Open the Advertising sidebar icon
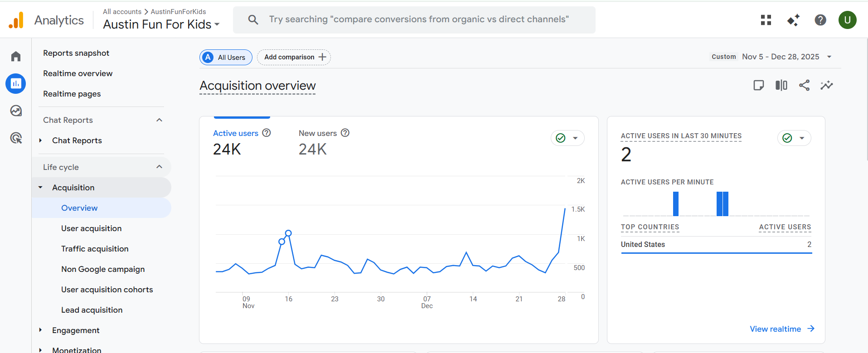868x353 pixels. [x=16, y=138]
